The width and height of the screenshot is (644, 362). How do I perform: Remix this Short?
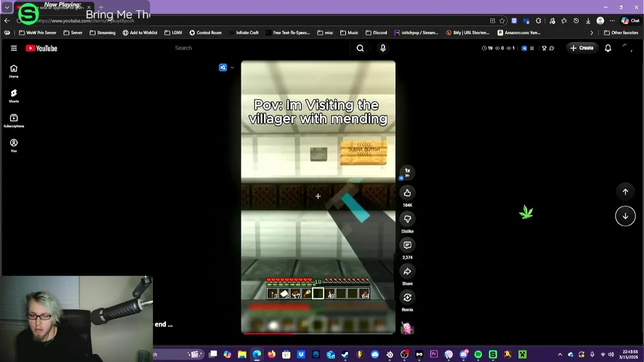click(408, 298)
